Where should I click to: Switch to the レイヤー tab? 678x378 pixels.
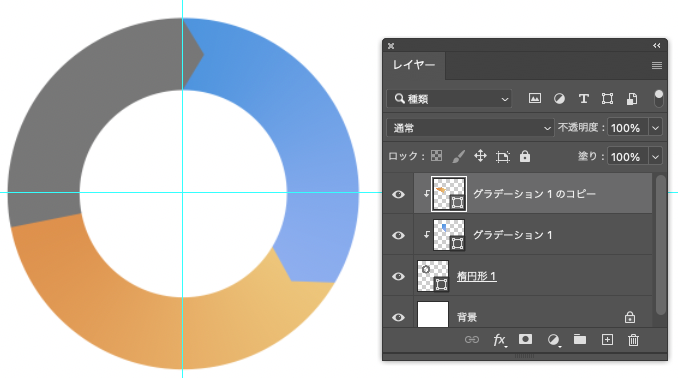[x=414, y=65]
